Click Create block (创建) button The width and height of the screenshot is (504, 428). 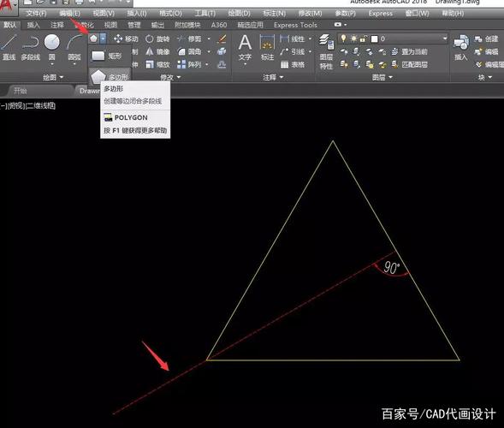coord(486,39)
